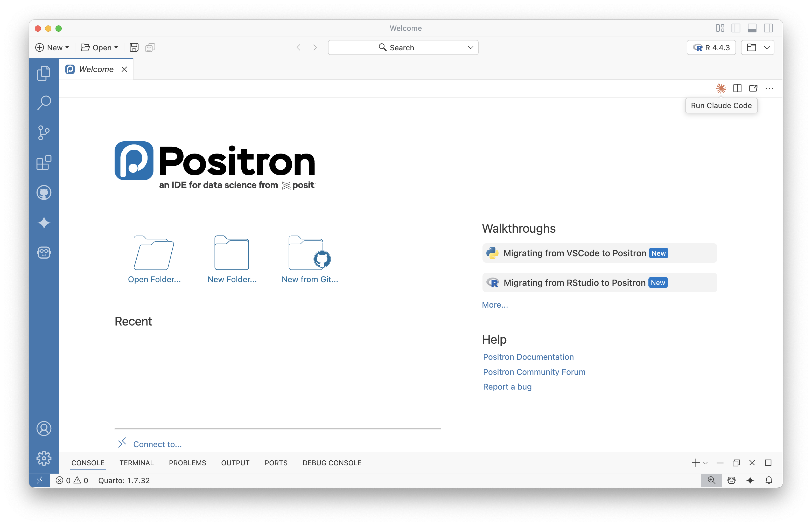This screenshot has height=526, width=812.
Task: Switch to the PORTS panel tab
Action: click(276, 463)
